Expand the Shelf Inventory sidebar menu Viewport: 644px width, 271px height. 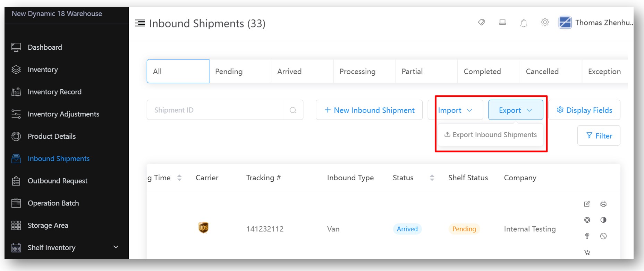[x=116, y=247]
